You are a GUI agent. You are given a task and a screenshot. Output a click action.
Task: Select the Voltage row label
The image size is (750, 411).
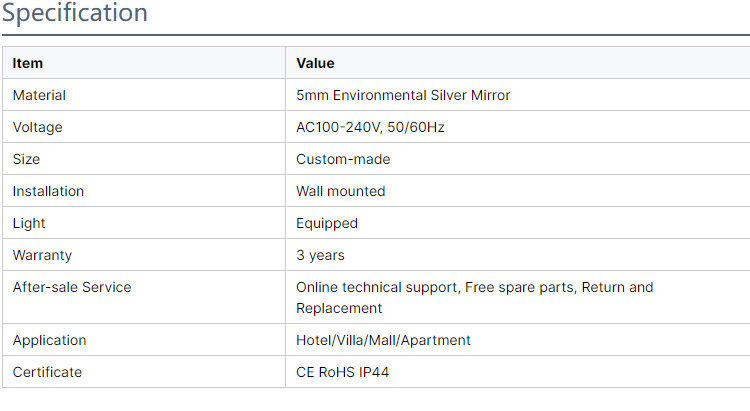pyautogui.click(x=37, y=127)
